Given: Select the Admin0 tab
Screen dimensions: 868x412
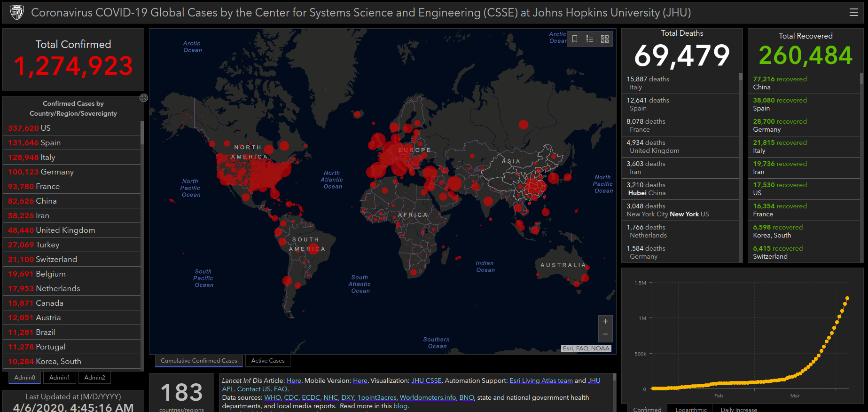Looking at the screenshot, I should pyautogui.click(x=25, y=378).
